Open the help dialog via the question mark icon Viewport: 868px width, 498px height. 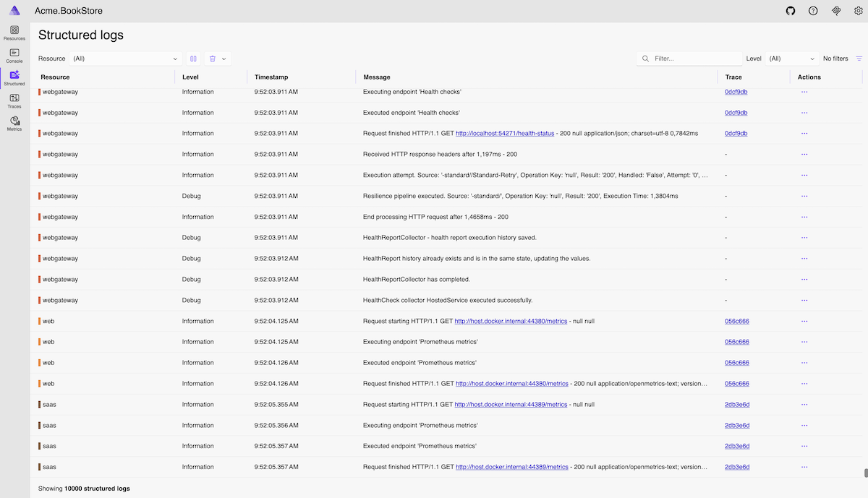[812, 10]
